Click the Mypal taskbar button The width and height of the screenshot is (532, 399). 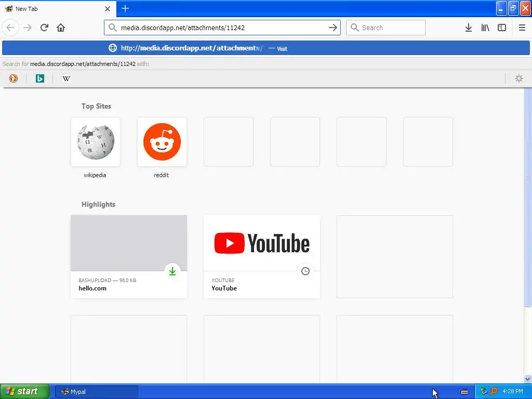click(x=96, y=392)
